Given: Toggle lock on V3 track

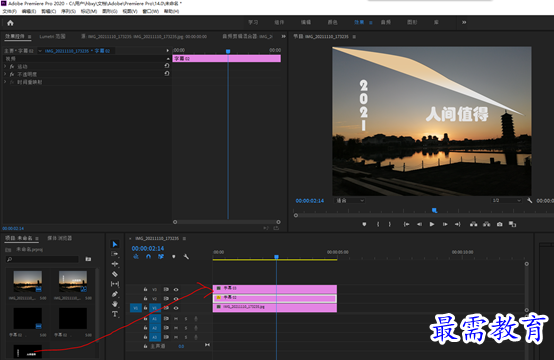Looking at the screenshot, I should [145, 289].
